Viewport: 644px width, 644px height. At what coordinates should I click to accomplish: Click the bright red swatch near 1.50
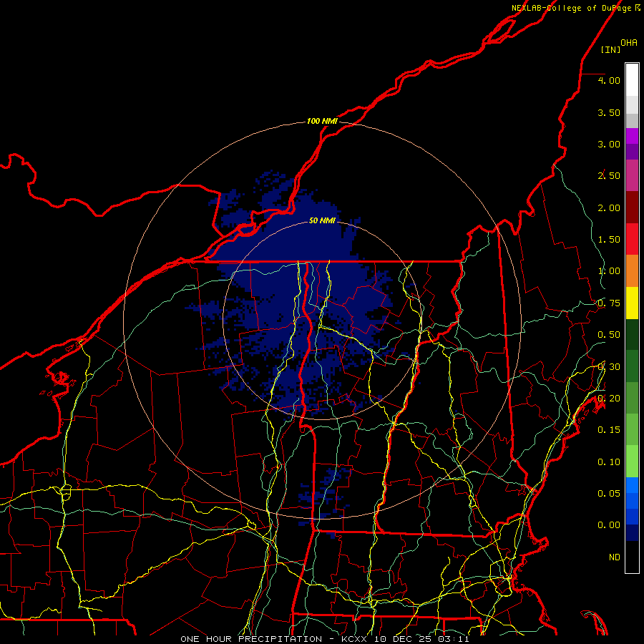632,239
